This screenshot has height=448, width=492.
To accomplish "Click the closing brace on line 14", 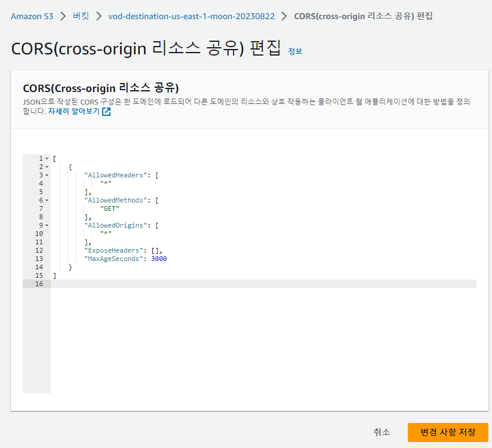I will (70, 267).
